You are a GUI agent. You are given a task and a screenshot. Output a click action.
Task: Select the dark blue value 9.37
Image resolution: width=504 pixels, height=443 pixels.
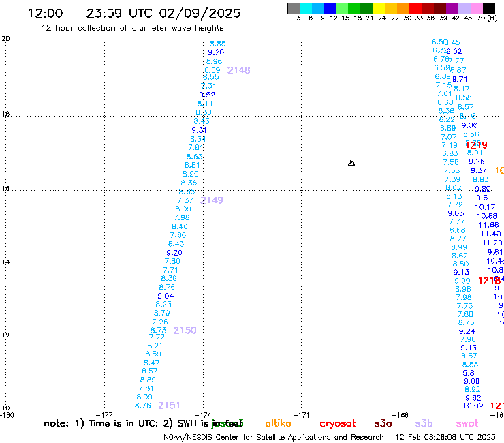click(479, 170)
